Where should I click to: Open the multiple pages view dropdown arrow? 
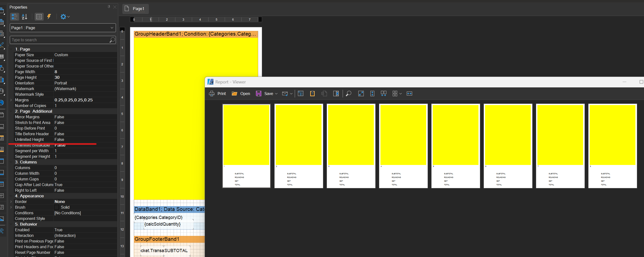(401, 94)
